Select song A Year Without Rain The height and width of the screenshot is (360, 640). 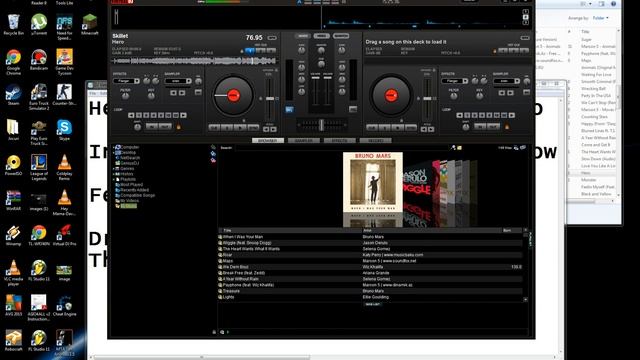click(371, 279)
